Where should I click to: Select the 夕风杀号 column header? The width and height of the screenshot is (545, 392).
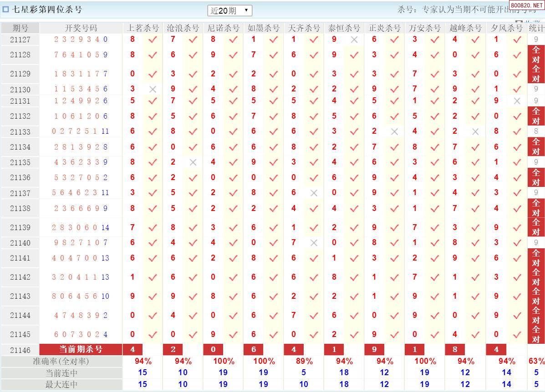pos(507,28)
